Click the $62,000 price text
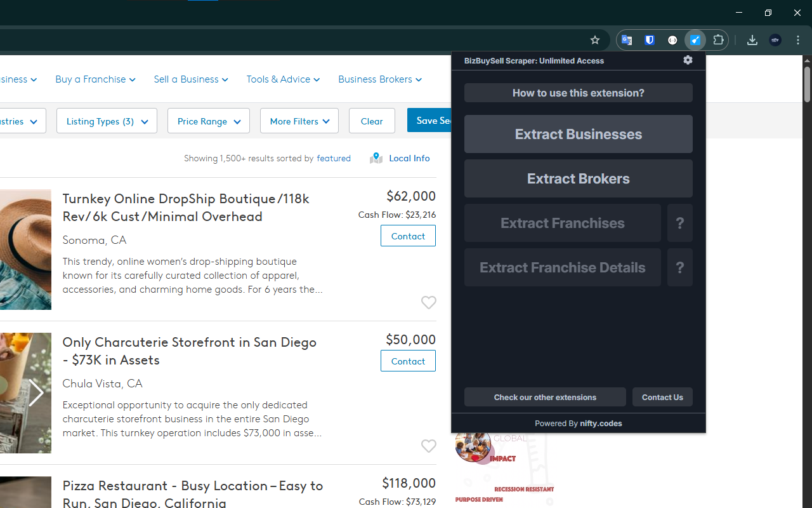The image size is (812, 508). [411, 196]
